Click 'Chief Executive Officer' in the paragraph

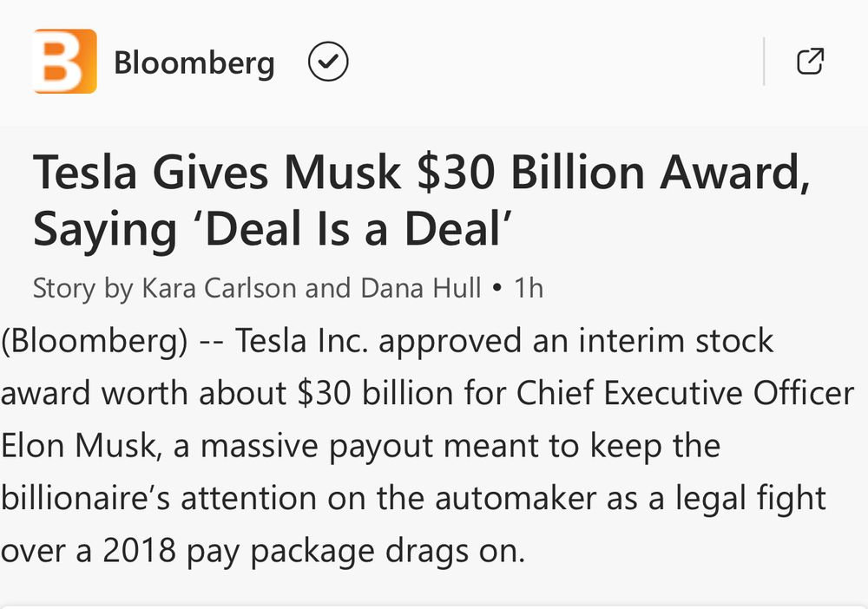[x=686, y=393]
